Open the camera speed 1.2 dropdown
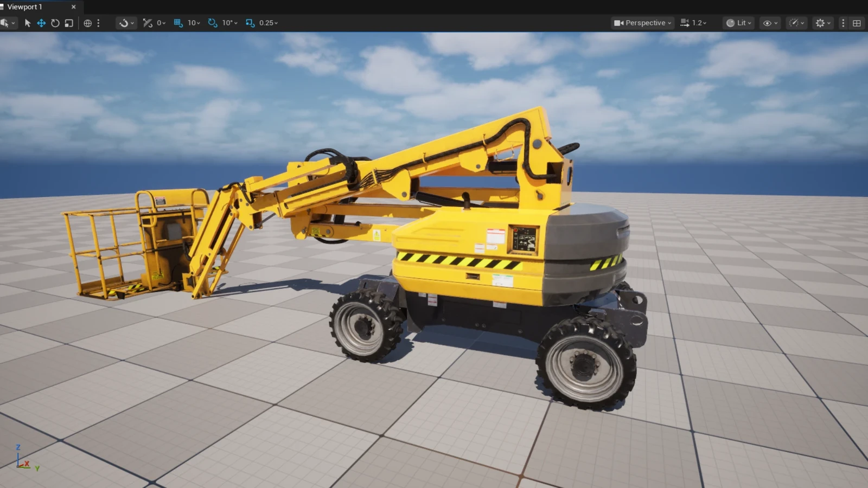868x488 pixels. [x=693, y=23]
